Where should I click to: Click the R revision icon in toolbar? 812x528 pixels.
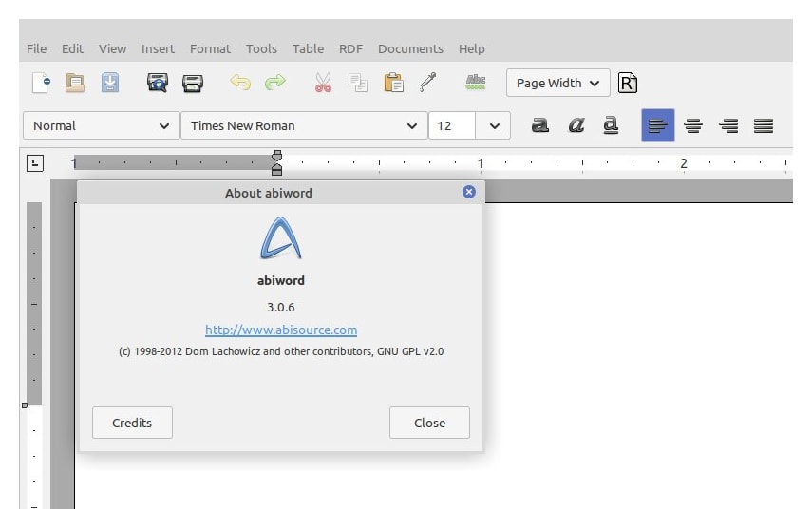point(627,83)
